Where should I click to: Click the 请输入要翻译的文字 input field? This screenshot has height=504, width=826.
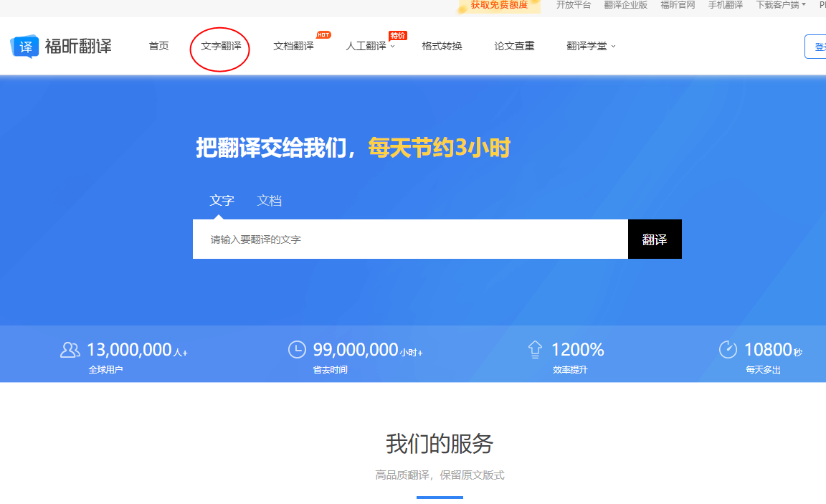(410, 239)
